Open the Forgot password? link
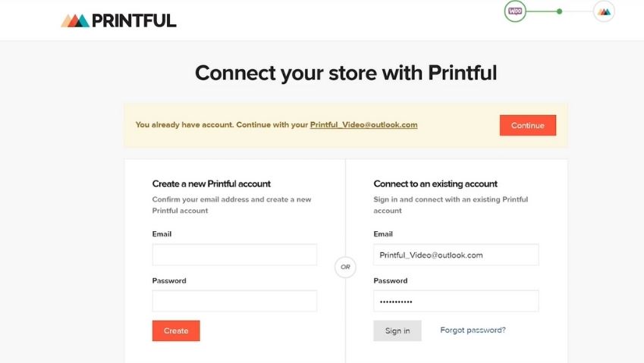Screen dimensions: 644x363 [473, 330]
